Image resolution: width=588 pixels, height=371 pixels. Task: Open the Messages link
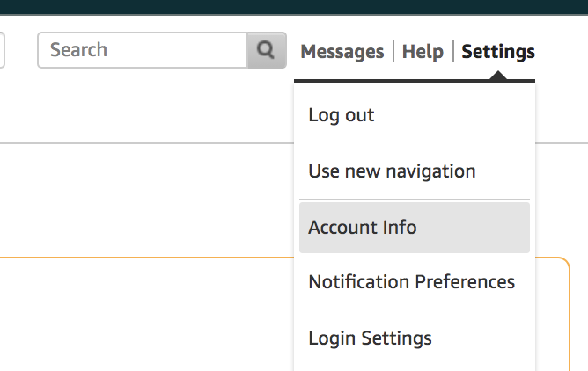342,51
